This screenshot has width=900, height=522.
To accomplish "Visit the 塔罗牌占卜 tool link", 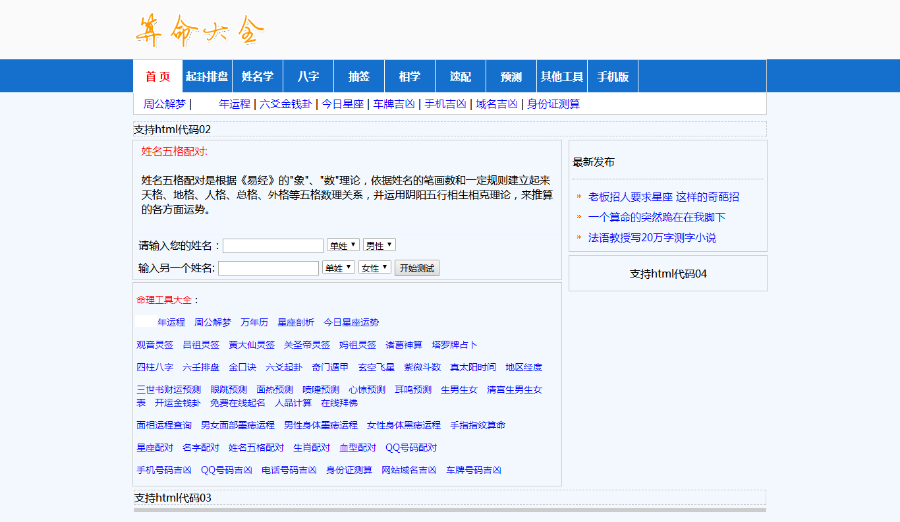I will click(x=455, y=345).
